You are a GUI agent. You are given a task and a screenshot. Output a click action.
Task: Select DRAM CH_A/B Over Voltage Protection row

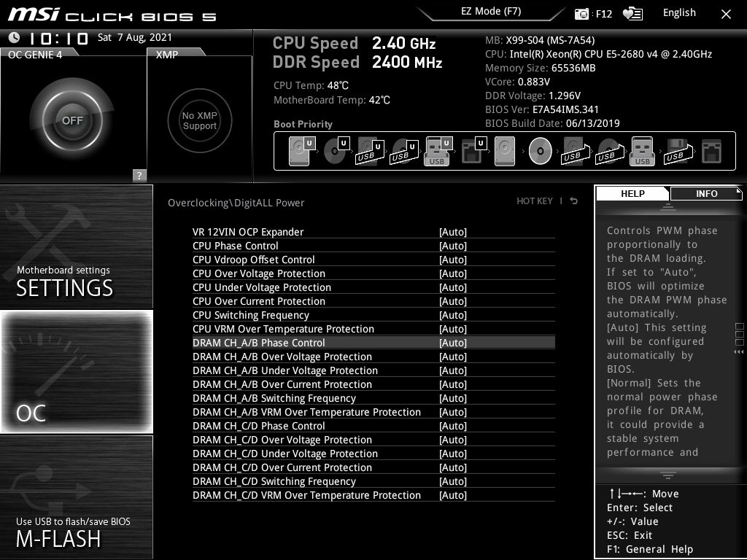pos(373,357)
